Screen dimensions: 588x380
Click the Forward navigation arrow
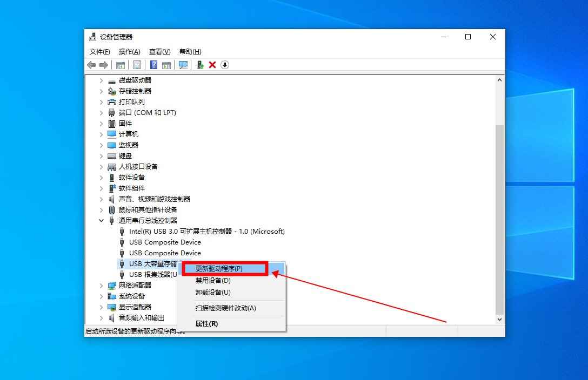click(103, 65)
